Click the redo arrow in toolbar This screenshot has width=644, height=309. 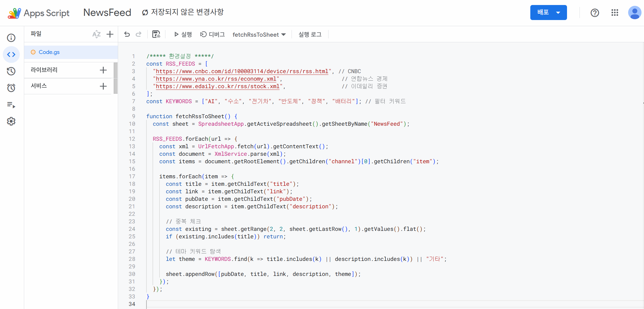[x=138, y=34]
